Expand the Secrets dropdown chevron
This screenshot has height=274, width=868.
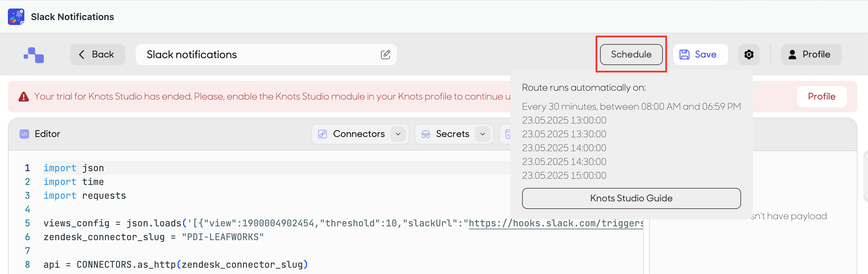pyautogui.click(x=483, y=134)
